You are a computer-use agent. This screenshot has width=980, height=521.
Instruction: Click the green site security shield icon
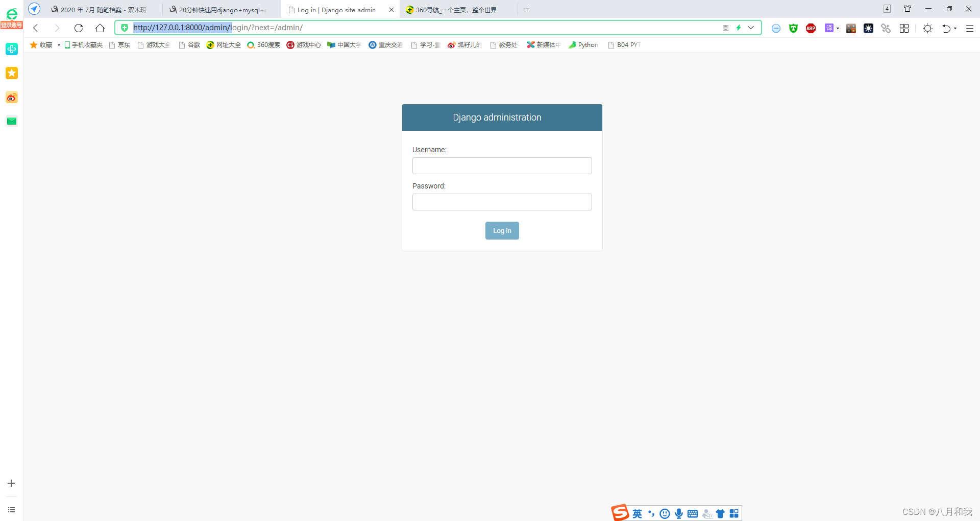coord(125,28)
